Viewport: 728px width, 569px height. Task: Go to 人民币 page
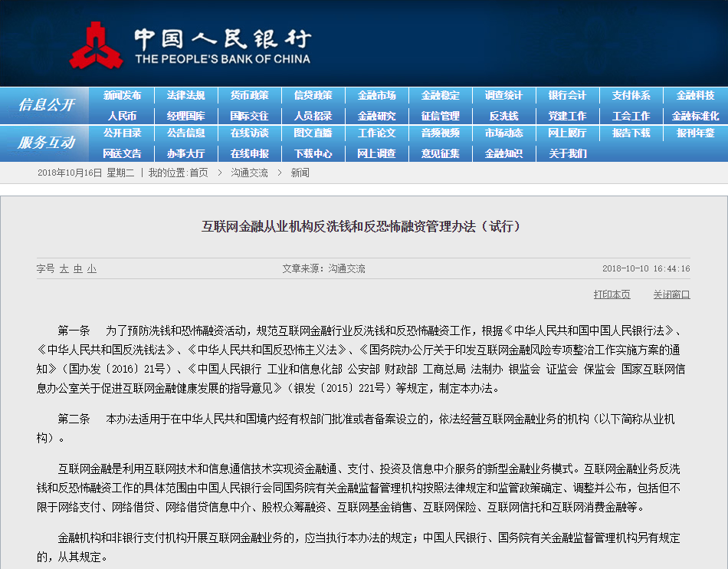[122, 116]
